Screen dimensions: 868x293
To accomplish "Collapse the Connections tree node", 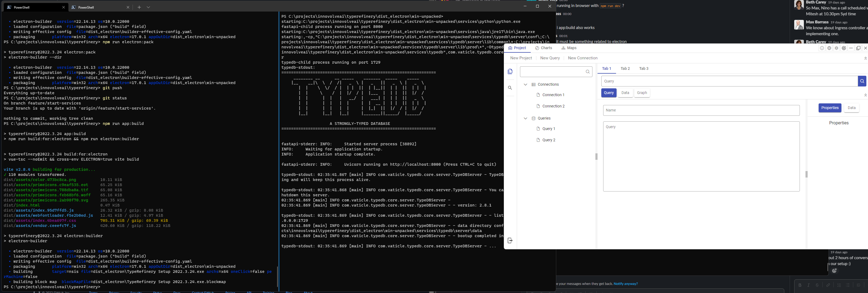I will [x=525, y=85].
